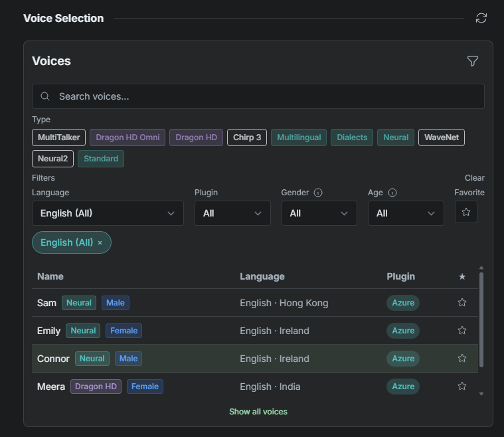504x437 pixels.
Task: Toggle the WaveNet type filter
Action: [442, 137]
